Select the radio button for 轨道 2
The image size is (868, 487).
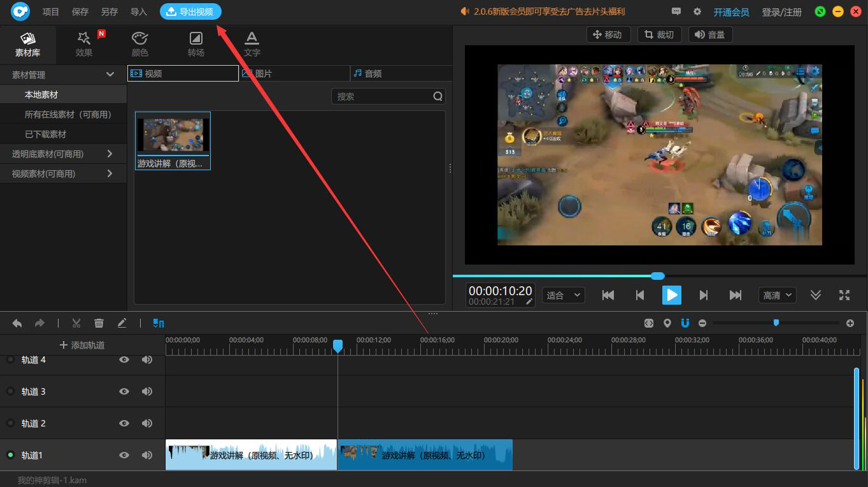[x=10, y=423]
